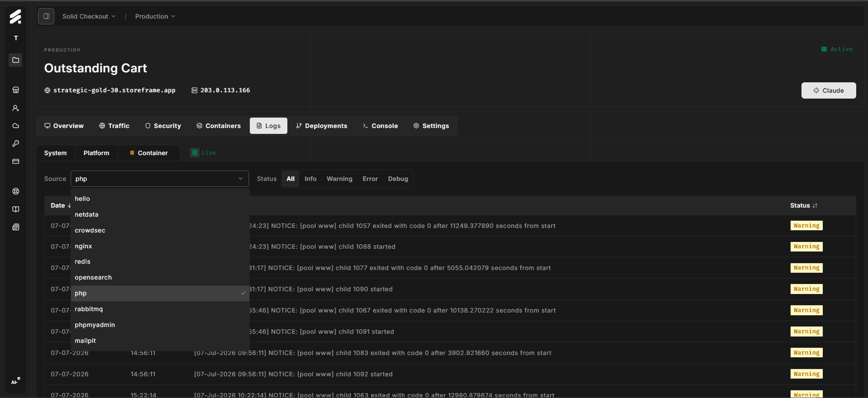868x398 pixels.
Task: Click the app logo in the sidebar
Action: pyautogui.click(x=15, y=16)
